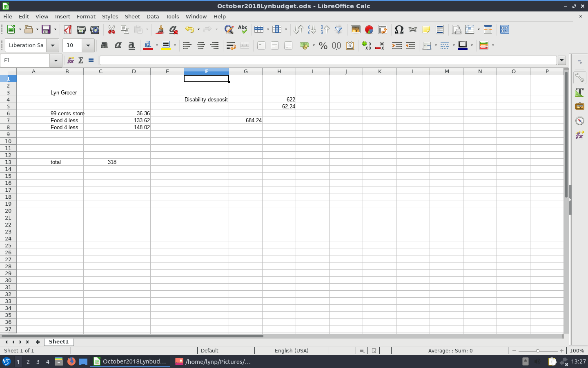Click the Function Wizard icon in formula bar
This screenshot has height=368, width=588.
click(x=71, y=61)
